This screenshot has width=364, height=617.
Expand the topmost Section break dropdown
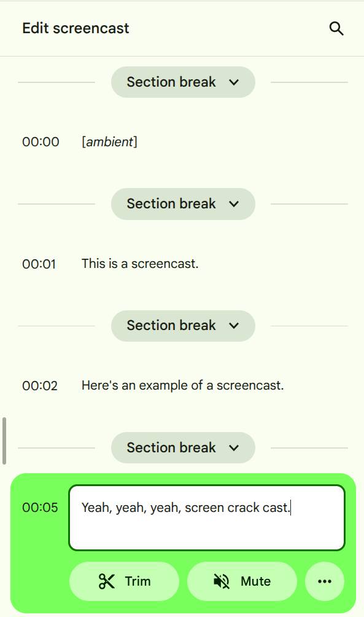pyautogui.click(x=234, y=82)
